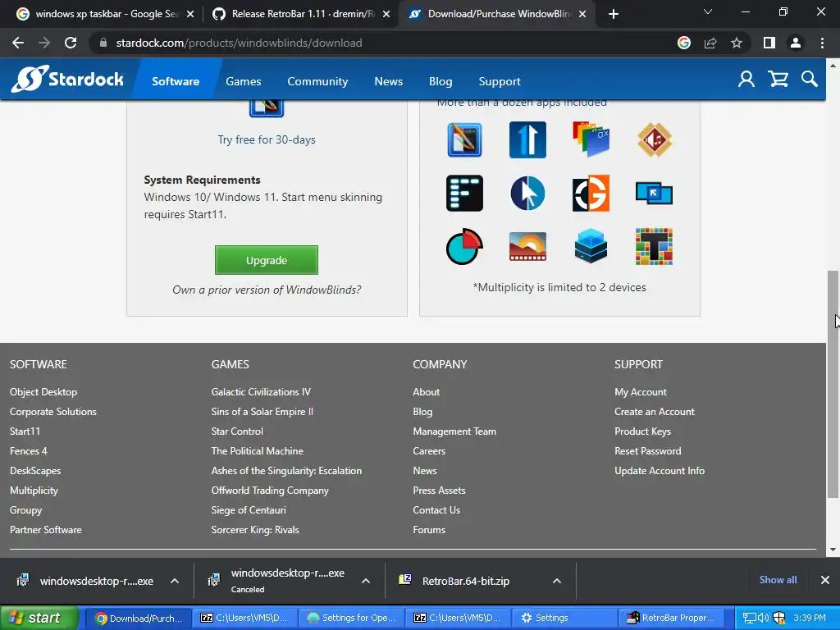Image resolution: width=840 pixels, height=630 pixels.
Task: Open the Fences 4 footer link
Action: (x=29, y=451)
